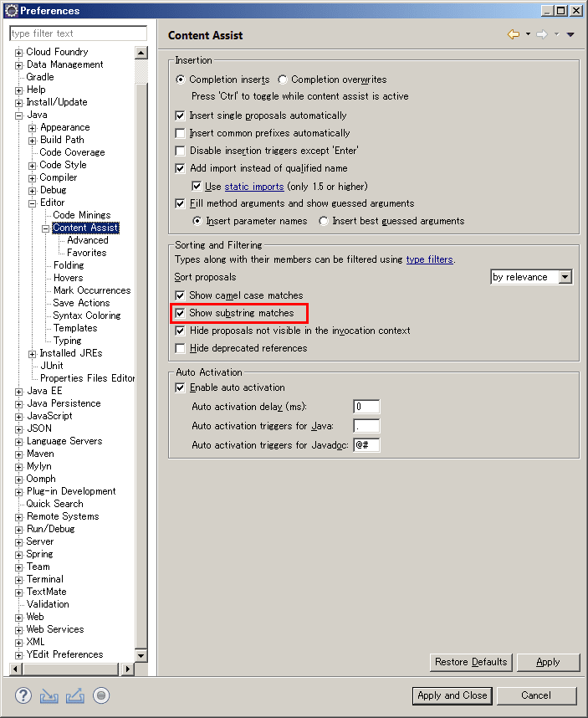Select Folding under Editor

[69, 265]
